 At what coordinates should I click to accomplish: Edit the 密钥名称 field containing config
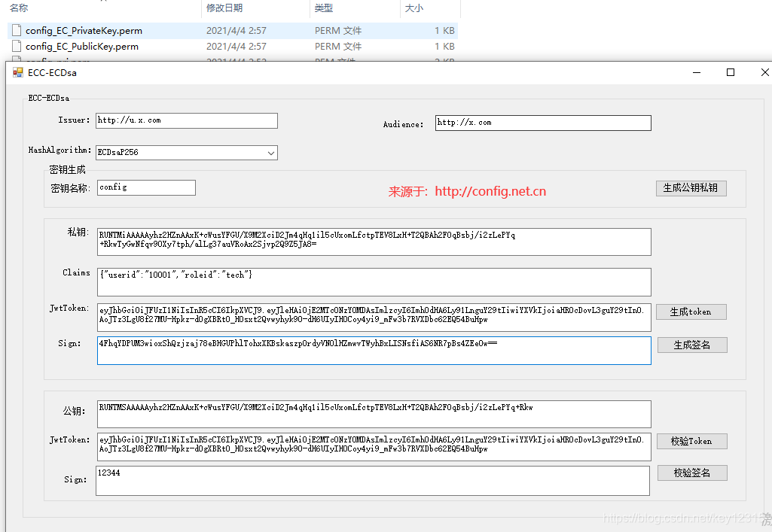(145, 187)
